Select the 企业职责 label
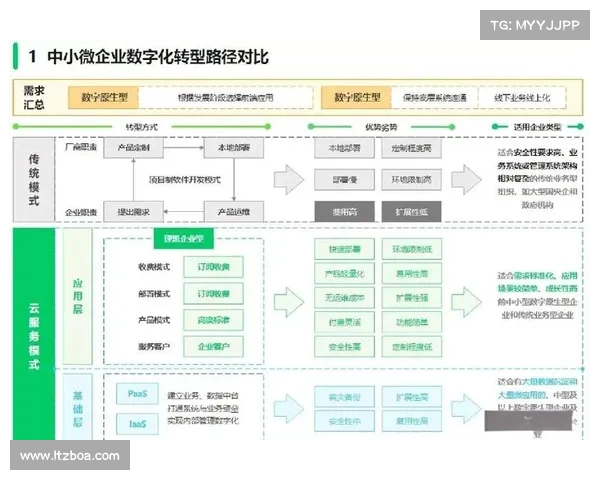This screenshot has width=600, height=480. coord(81,212)
